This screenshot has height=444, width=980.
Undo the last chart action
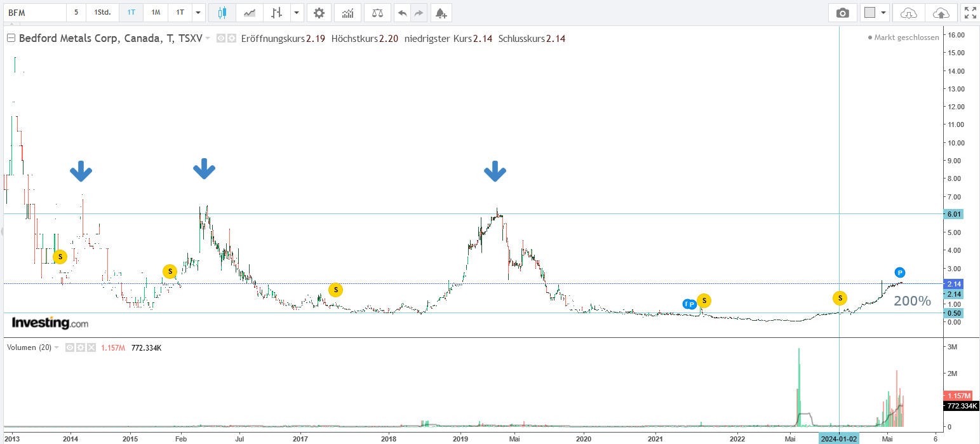402,13
